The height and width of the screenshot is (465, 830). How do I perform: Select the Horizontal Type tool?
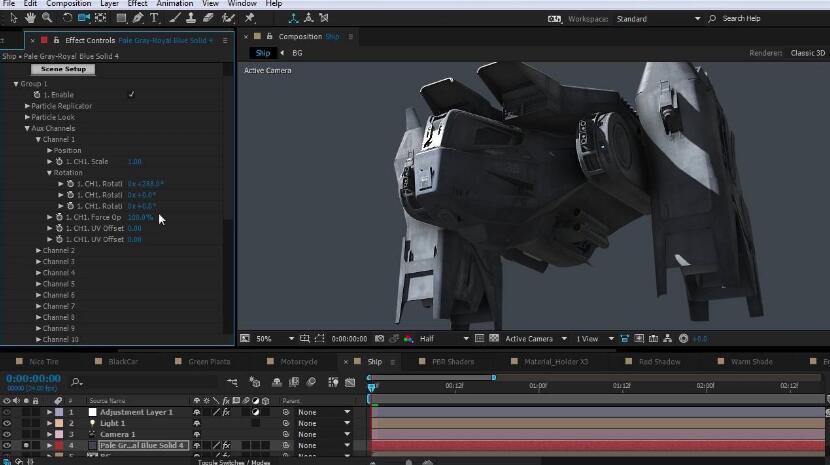pos(155,18)
